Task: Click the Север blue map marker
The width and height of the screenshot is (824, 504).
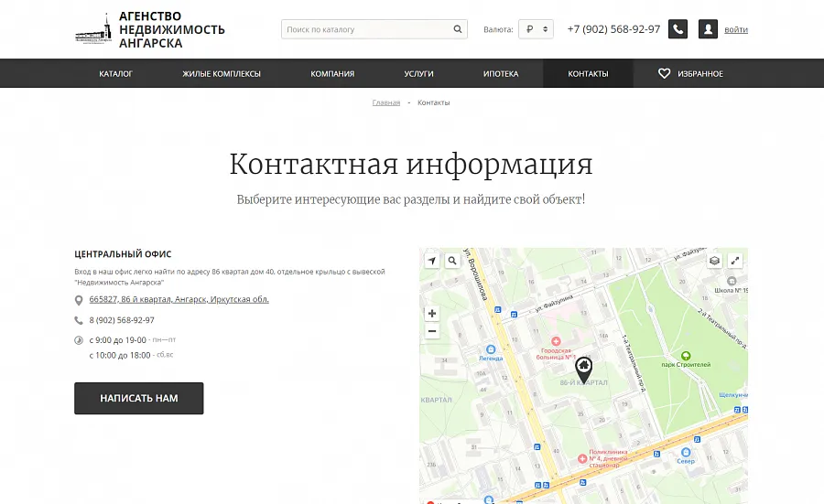Action: pyautogui.click(x=686, y=452)
